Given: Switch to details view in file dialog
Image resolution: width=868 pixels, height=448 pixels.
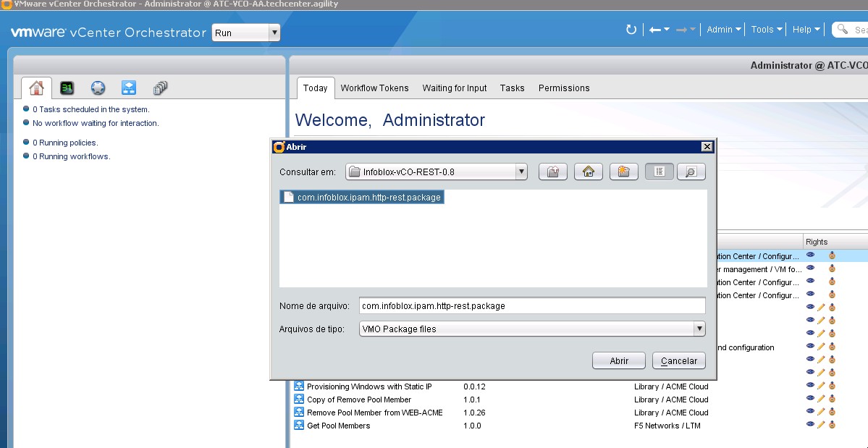Looking at the screenshot, I should 691,172.
